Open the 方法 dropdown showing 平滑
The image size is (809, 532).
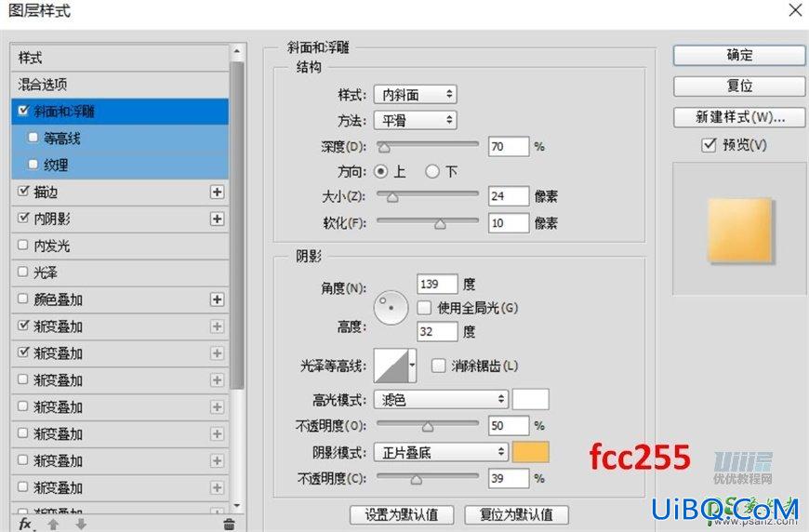point(416,120)
